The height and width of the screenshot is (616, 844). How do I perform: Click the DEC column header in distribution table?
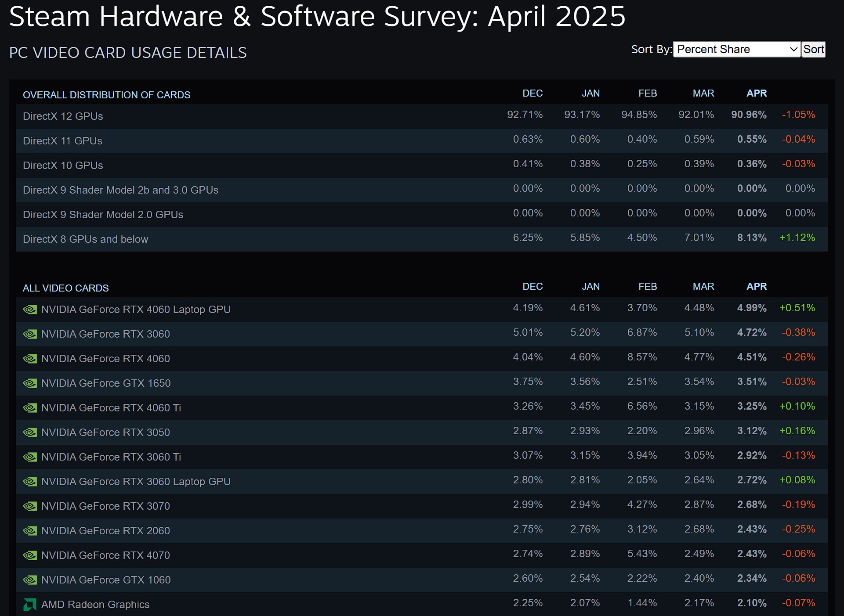point(532,93)
